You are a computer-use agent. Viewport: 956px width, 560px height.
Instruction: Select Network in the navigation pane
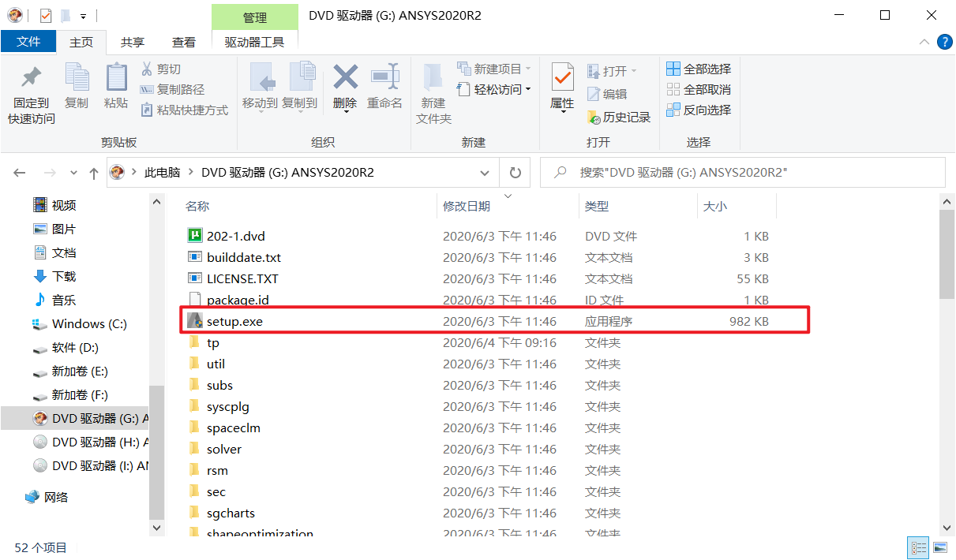pyautogui.click(x=47, y=498)
